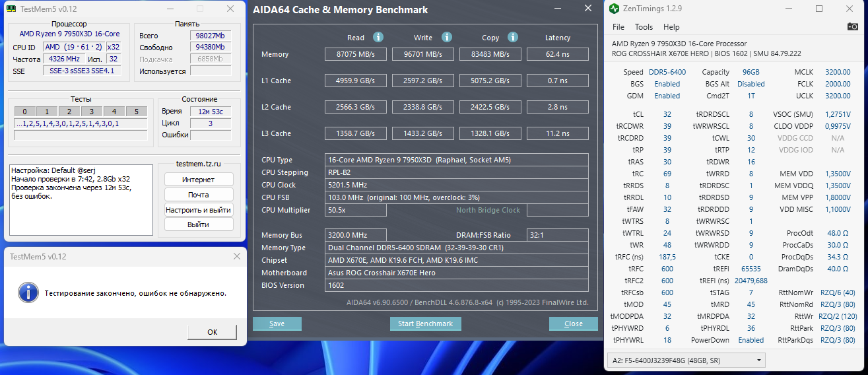
Task: Click Start Benchmark in AIDA64
Action: coord(426,324)
